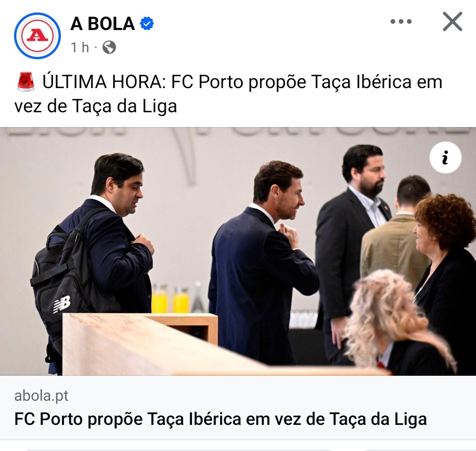Open the 'FC Porto propõe Taça Ibérica' headline

(220, 419)
